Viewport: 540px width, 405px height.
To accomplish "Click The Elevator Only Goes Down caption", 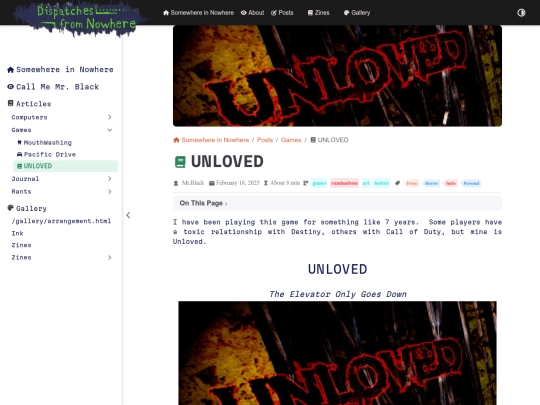I will (337, 294).
